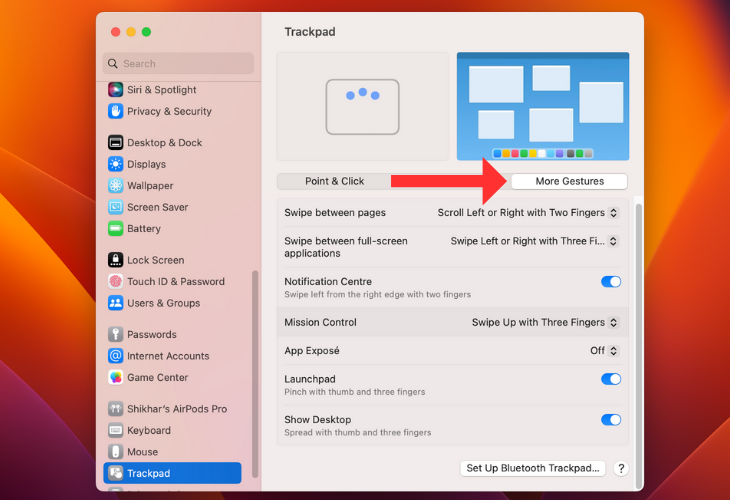Open the Swipe between pages dropdown
The image size is (730, 500).
528,213
